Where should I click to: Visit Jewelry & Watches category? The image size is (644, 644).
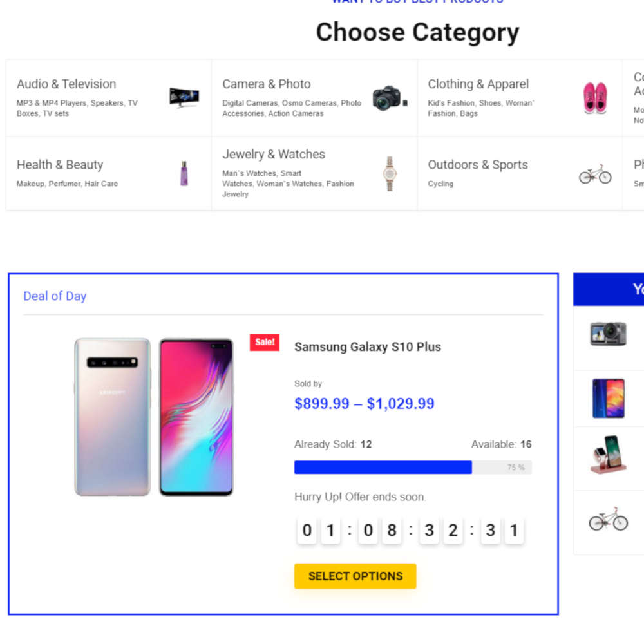tap(274, 155)
